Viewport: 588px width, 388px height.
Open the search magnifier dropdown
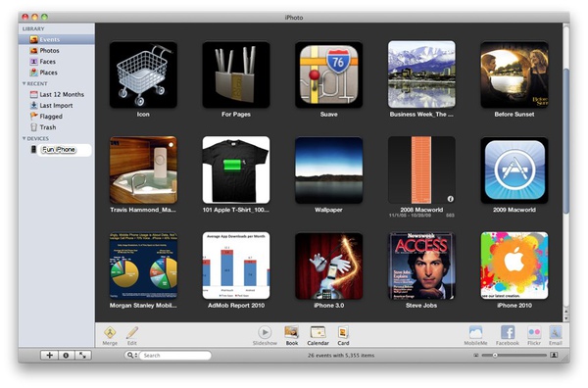pyautogui.click(x=131, y=355)
